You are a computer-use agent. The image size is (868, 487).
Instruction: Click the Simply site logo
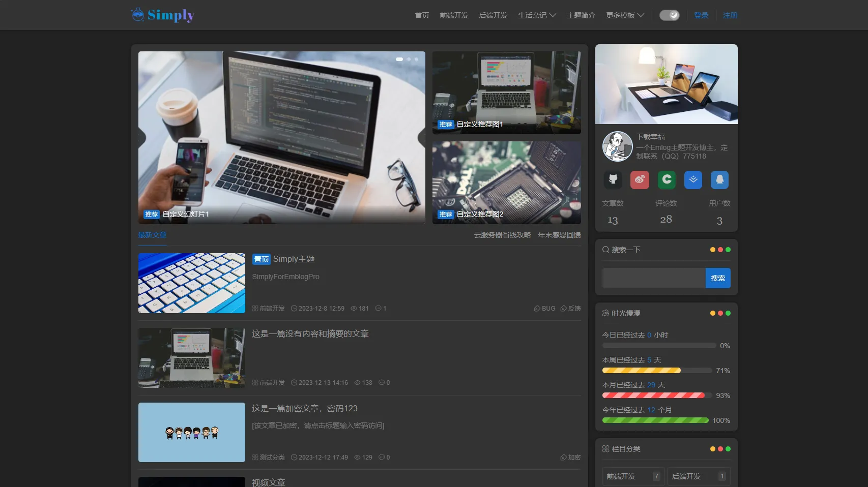[163, 15]
